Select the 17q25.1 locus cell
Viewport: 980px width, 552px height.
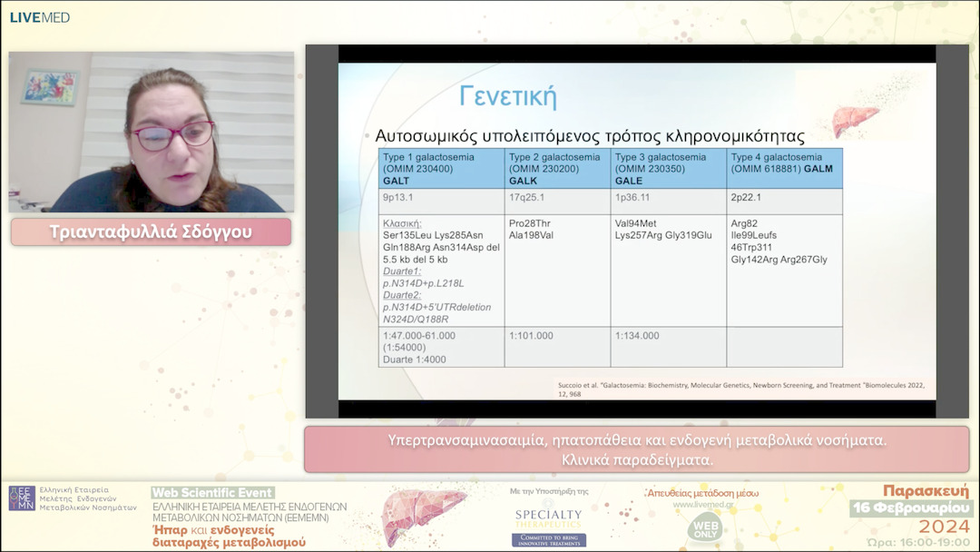pos(557,202)
